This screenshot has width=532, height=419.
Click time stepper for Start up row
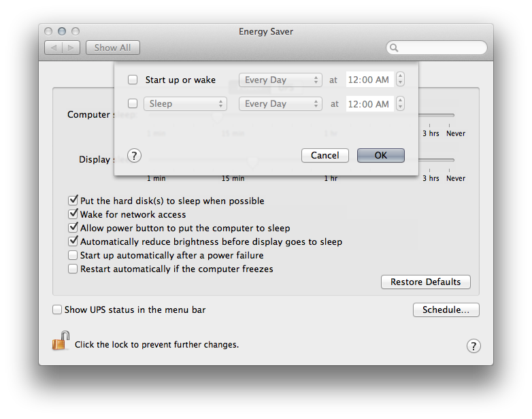400,80
